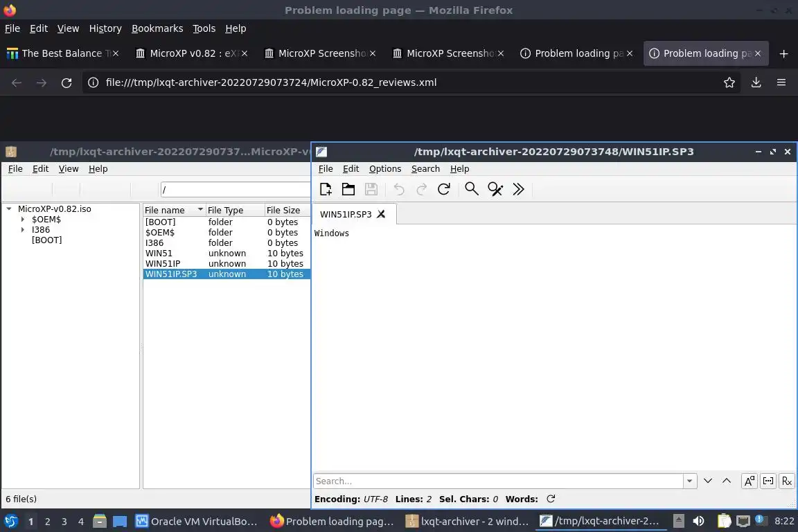Screen dimensions: 798x532
Task: Close the WIN51IP.SP3 document tab
Action: tap(381, 214)
